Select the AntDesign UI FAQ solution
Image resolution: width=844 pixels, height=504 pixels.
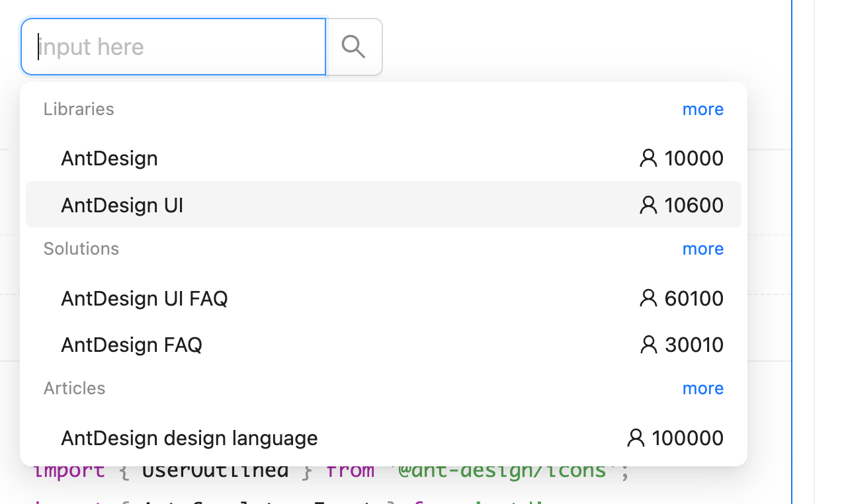[x=144, y=298]
